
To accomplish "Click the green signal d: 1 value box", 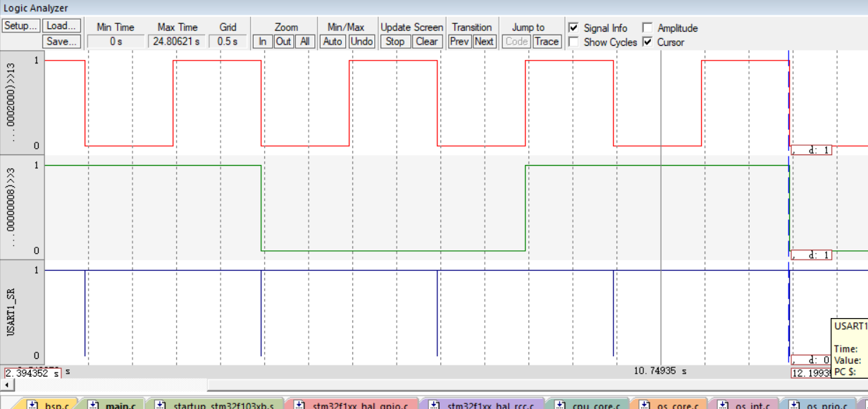I will [812, 255].
